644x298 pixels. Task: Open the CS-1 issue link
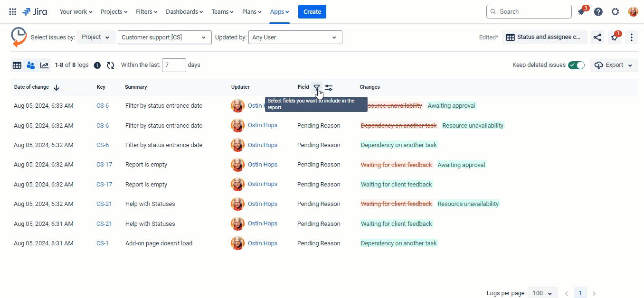(x=102, y=243)
